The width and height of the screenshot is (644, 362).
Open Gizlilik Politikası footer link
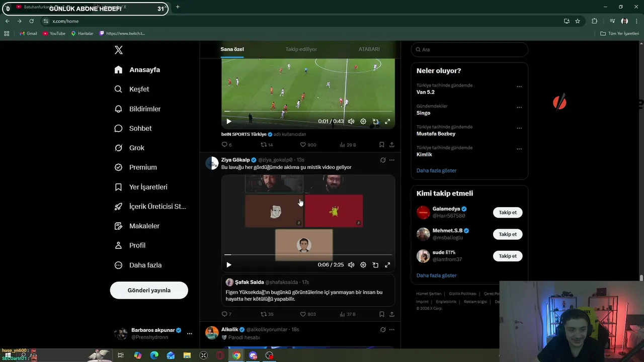pos(462,294)
